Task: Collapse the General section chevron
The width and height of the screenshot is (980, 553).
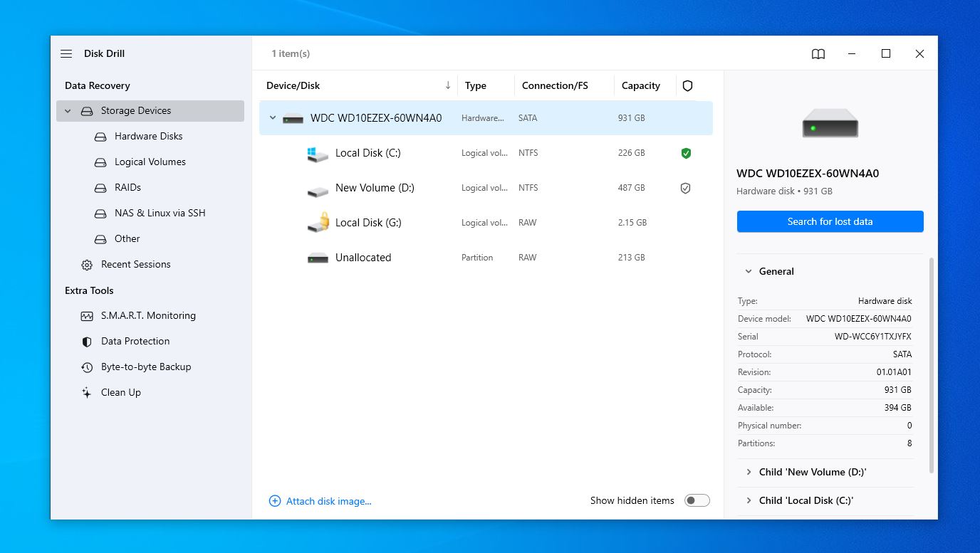Action: click(749, 271)
